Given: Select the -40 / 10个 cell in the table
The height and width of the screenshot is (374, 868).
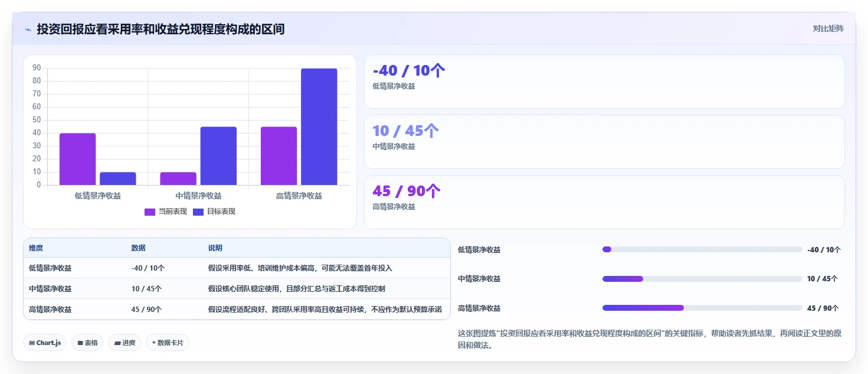Looking at the screenshot, I should [x=148, y=268].
